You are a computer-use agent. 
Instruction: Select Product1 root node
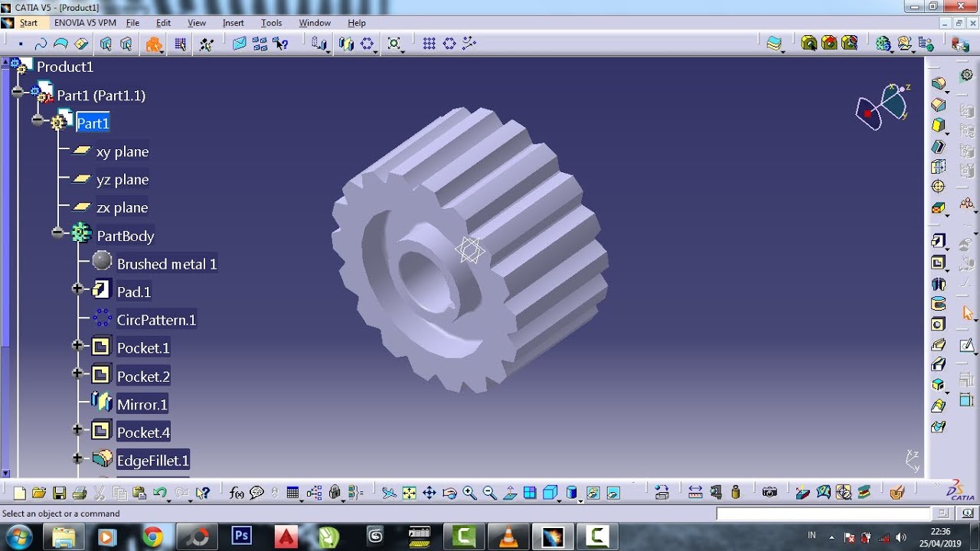pos(65,67)
